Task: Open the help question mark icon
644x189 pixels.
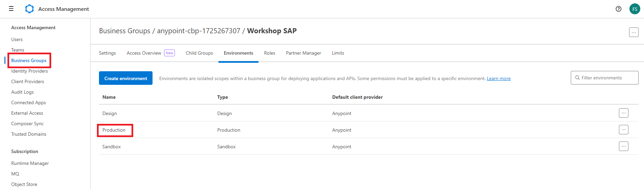Action: (x=619, y=9)
